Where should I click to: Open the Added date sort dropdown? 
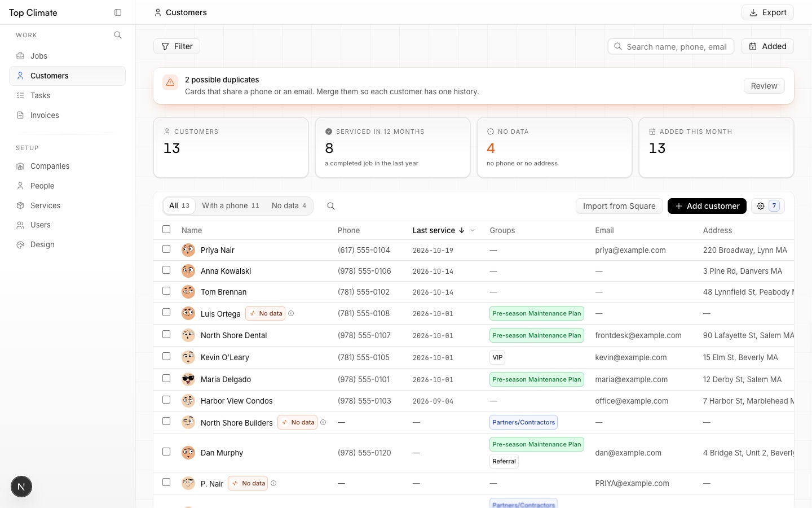point(767,46)
